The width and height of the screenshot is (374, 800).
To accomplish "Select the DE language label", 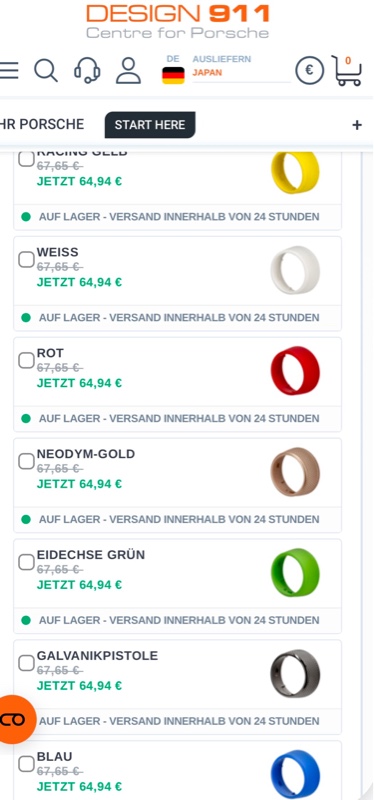I will click(x=173, y=59).
